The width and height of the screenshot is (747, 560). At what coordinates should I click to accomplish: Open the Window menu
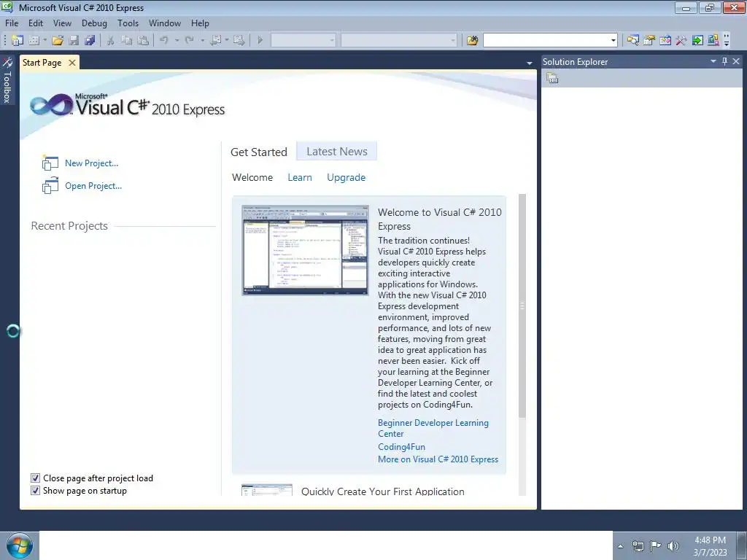[x=165, y=23]
